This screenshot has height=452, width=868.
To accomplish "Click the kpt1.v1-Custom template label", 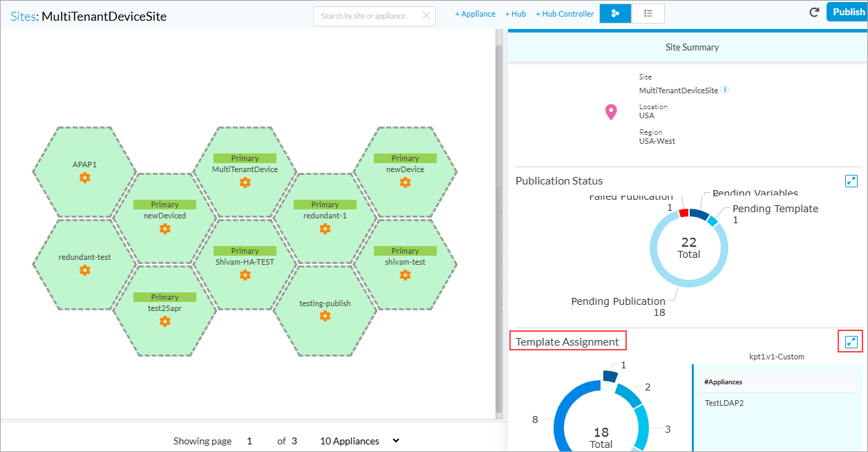I will pyautogui.click(x=777, y=357).
